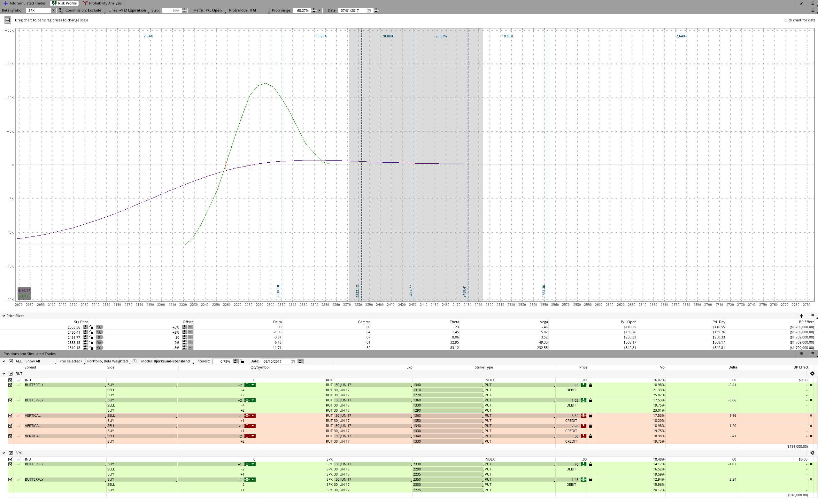Collapse Positions and Simulated Trades with arrow icon
This screenshot has height=504, width=818.
[x=801, y=354]
